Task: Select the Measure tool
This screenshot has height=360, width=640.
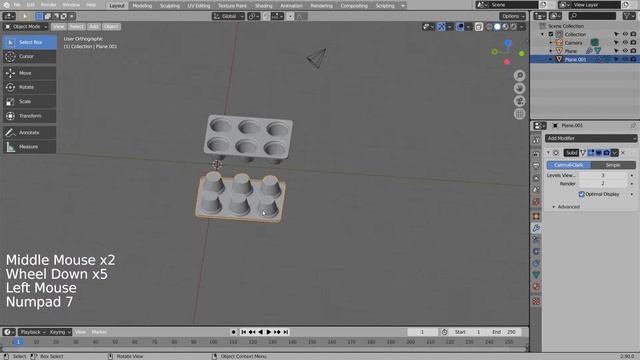Action: [29, 147]
